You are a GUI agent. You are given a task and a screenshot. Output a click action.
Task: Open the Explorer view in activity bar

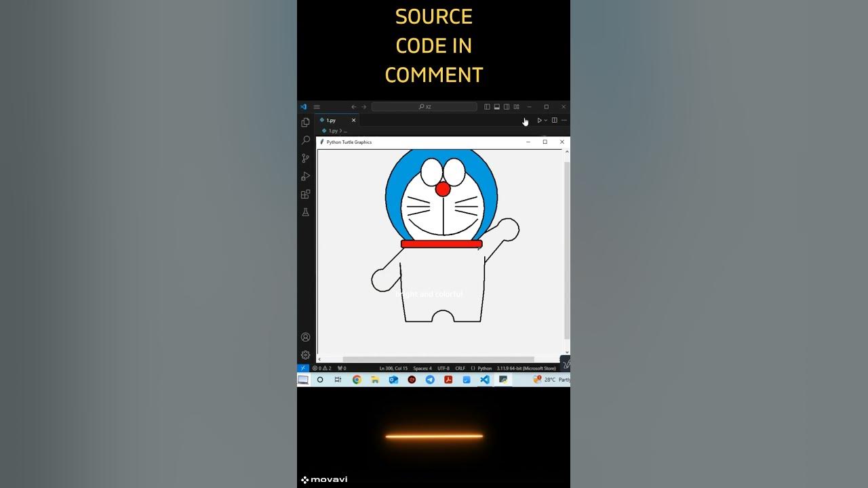(x=305, y=123)
